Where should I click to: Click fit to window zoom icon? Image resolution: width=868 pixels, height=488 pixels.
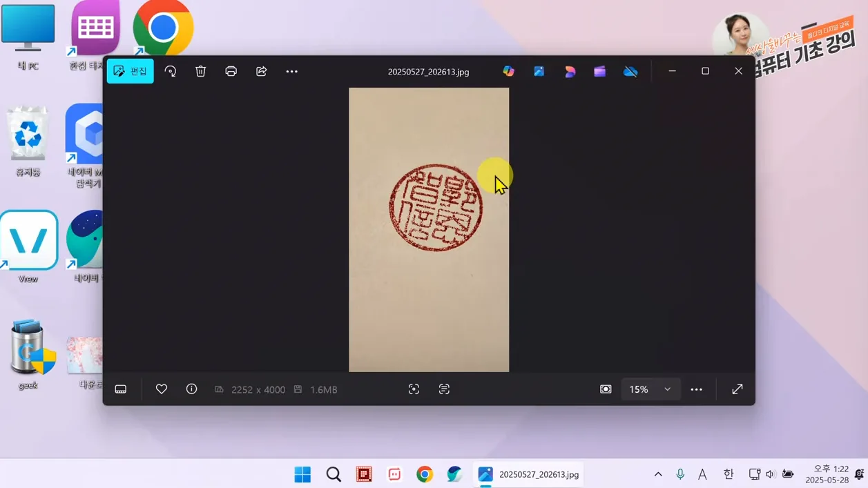coord(606,389)
